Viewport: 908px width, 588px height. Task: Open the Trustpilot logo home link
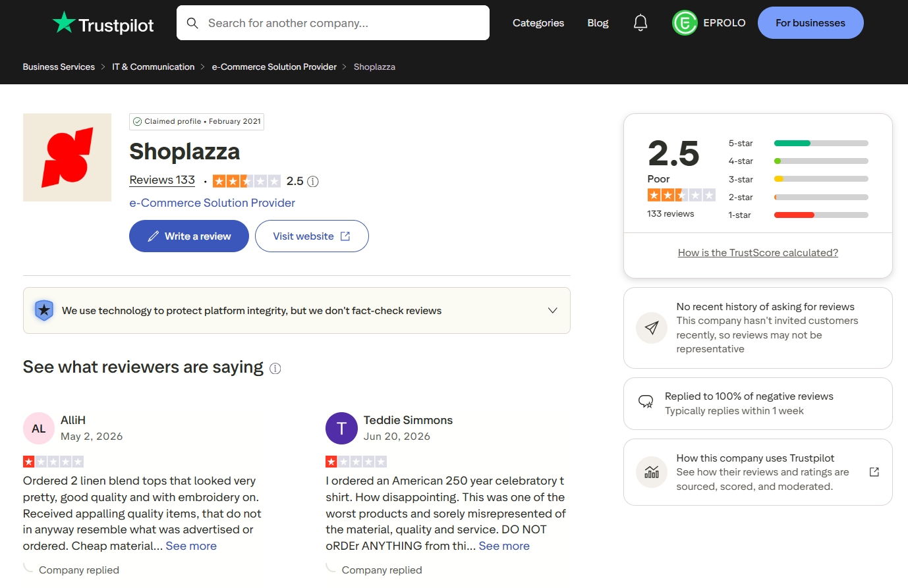pyautogui.click(x=103, y=23)
